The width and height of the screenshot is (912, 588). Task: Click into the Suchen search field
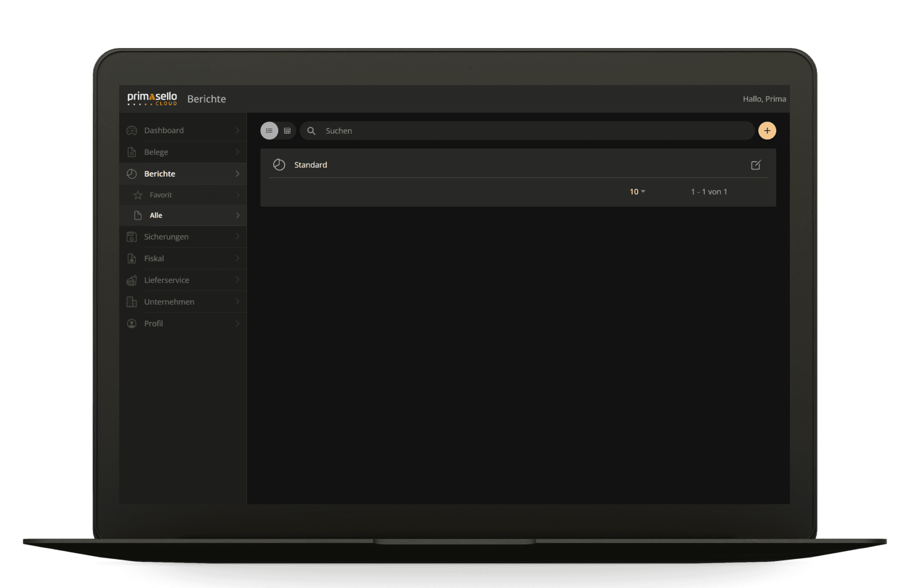(527, 131)
